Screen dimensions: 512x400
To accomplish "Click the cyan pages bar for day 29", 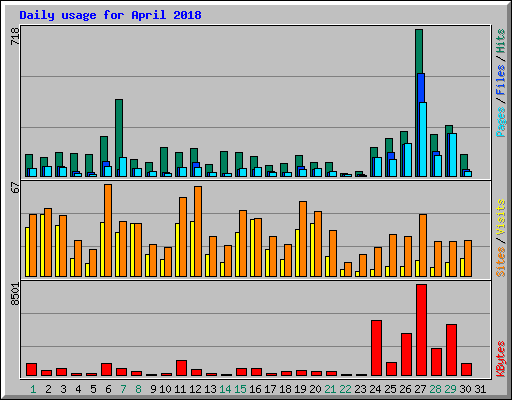I will (x=453, y=155).
